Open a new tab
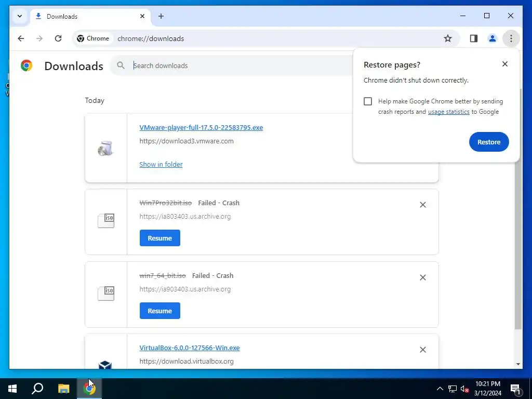 161,16
